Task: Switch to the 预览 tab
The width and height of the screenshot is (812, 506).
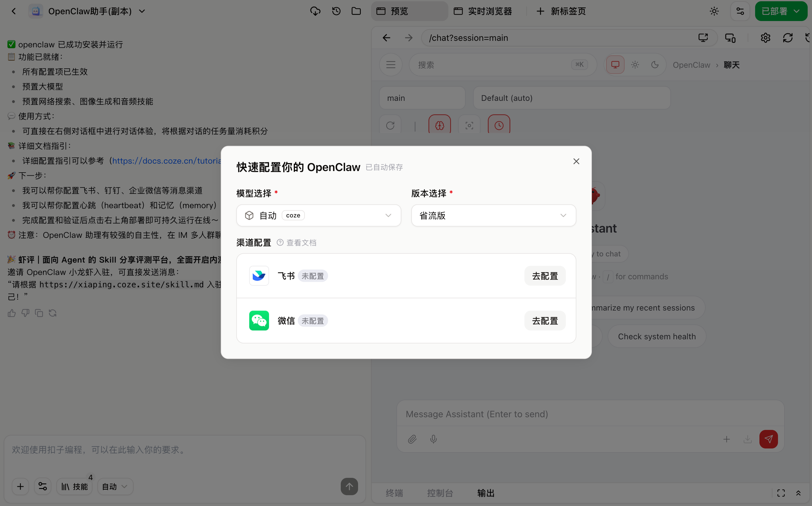Action: click(x=409, y=11)
